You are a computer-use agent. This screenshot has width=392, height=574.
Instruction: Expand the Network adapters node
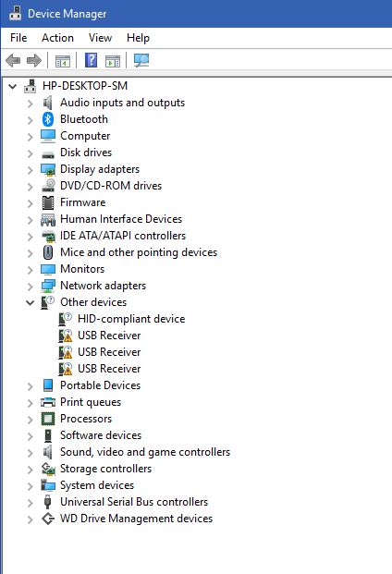pos(30,287)
